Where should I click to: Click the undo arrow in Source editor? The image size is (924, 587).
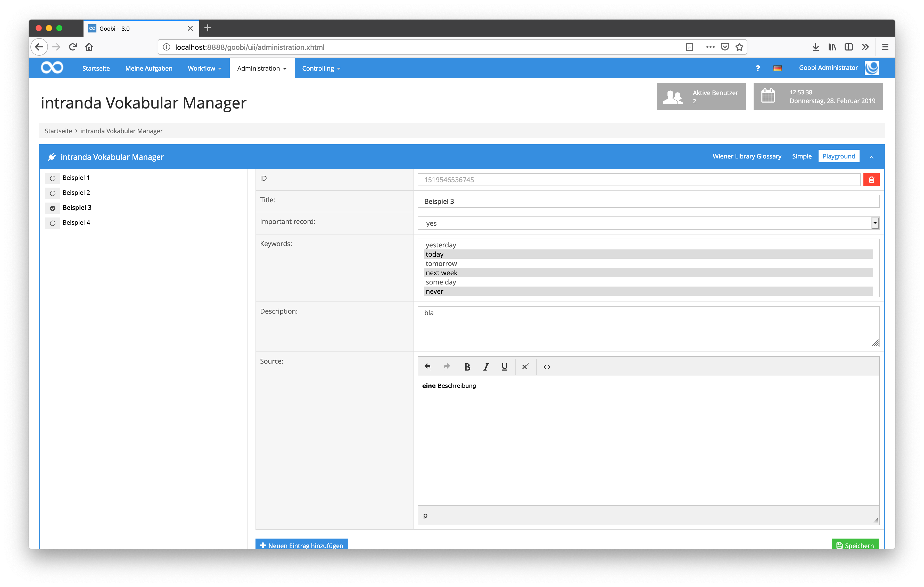(427, 367)
